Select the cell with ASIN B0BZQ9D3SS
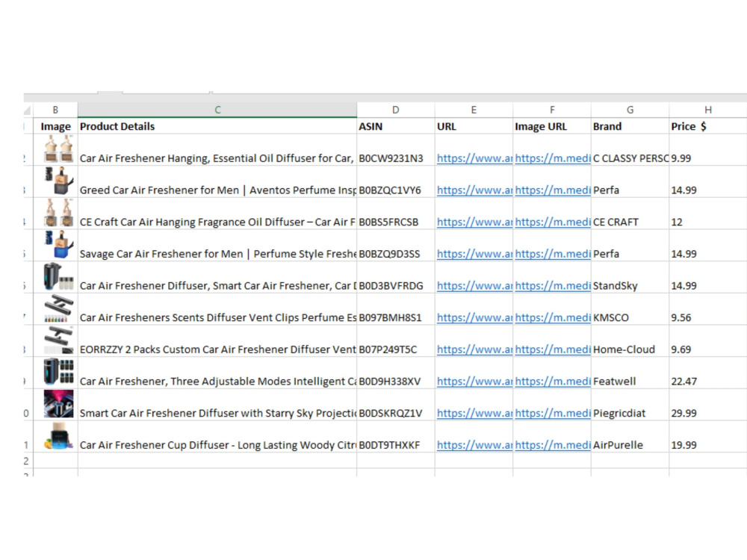Image resolution: width=747 pixels, height=560 pixels. tap(395, 246)
